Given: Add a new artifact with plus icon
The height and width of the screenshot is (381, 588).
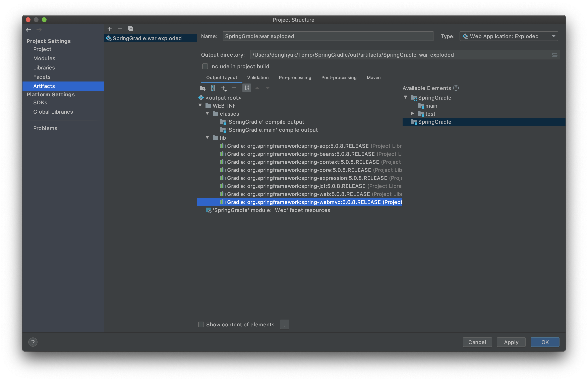Looking at the screenshot, I should point(109,29).
